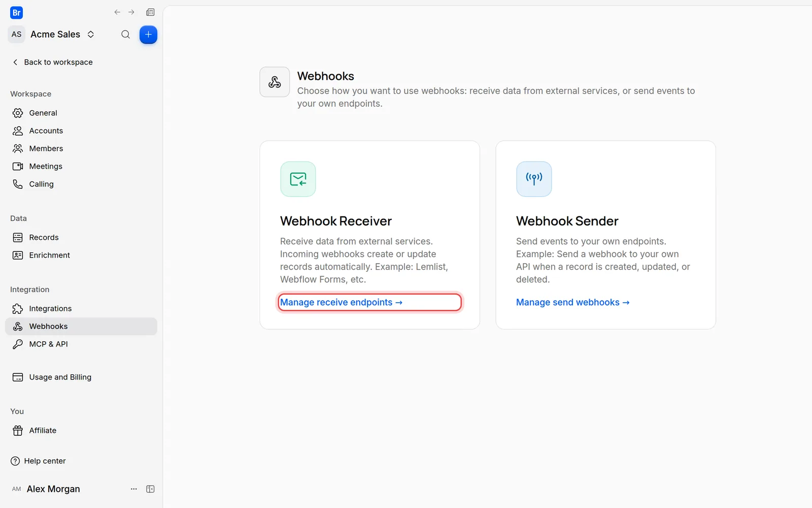The width and height of the screenshot is (812, 508).
Task: Open the Affiliate page
Action: click(81, 430)
